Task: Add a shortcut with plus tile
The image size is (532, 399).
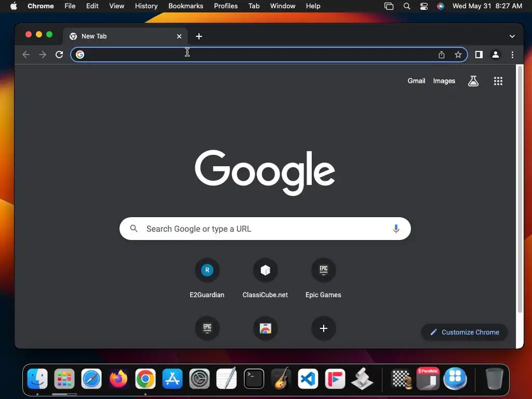Action: click(324, 328)
